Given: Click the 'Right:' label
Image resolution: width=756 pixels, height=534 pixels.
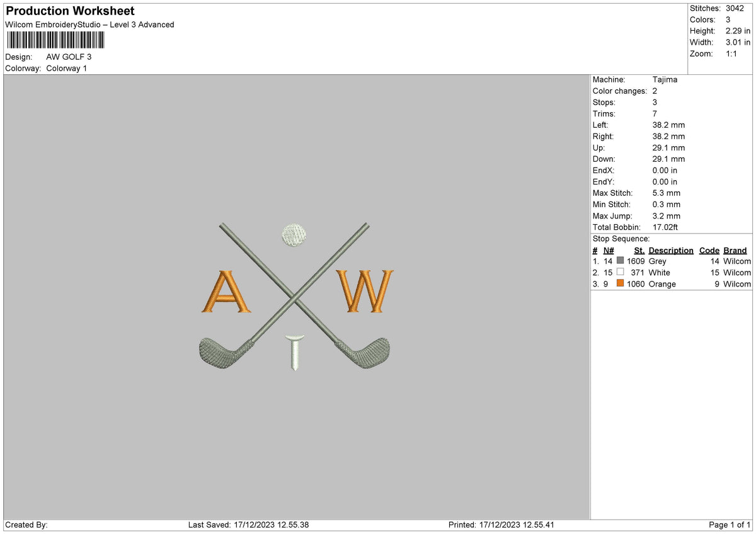Looking at the screenshot, I should [603, 136].
